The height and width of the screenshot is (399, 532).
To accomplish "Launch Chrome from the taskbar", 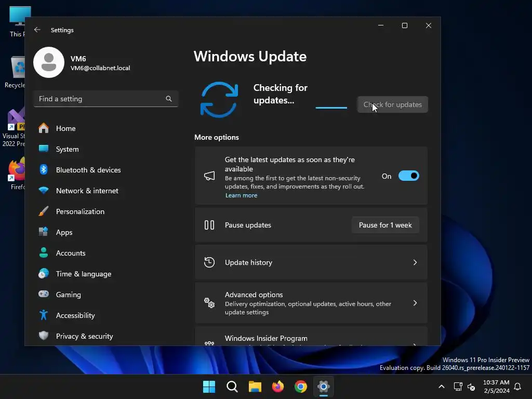I will pos(301,387).
